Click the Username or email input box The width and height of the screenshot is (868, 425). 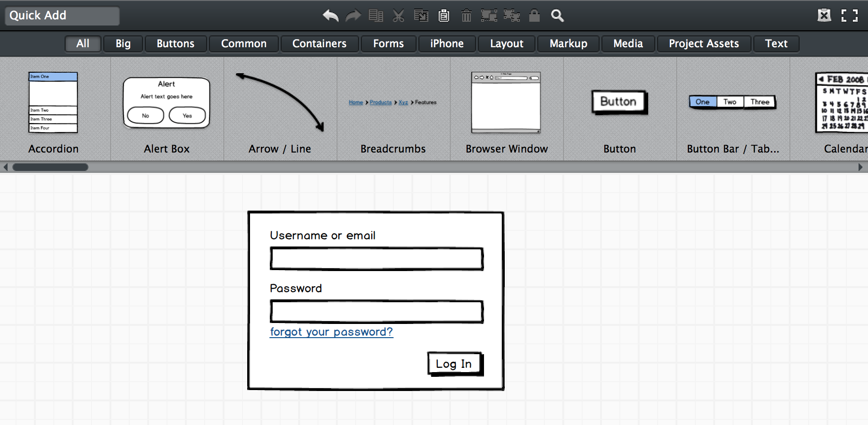click(376, 259)
